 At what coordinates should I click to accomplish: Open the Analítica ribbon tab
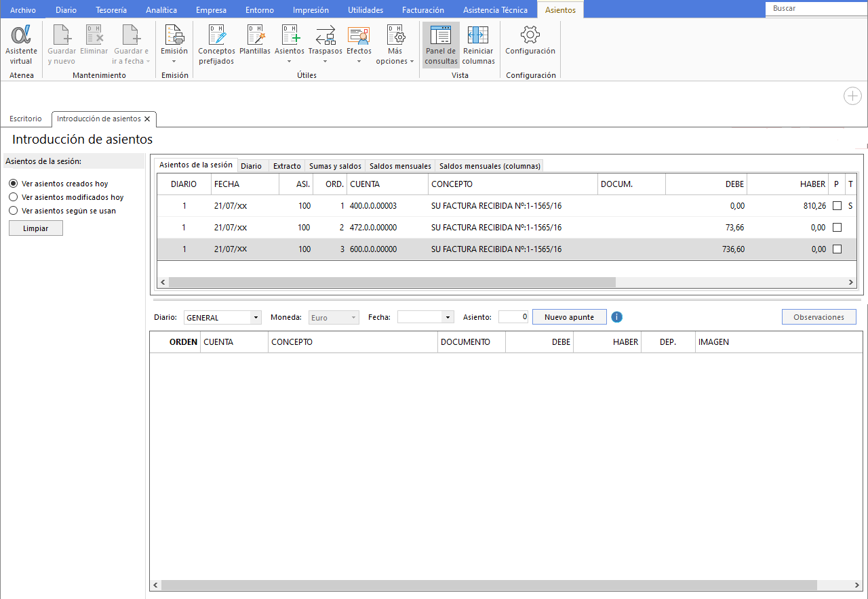click(x=161, y=9)
